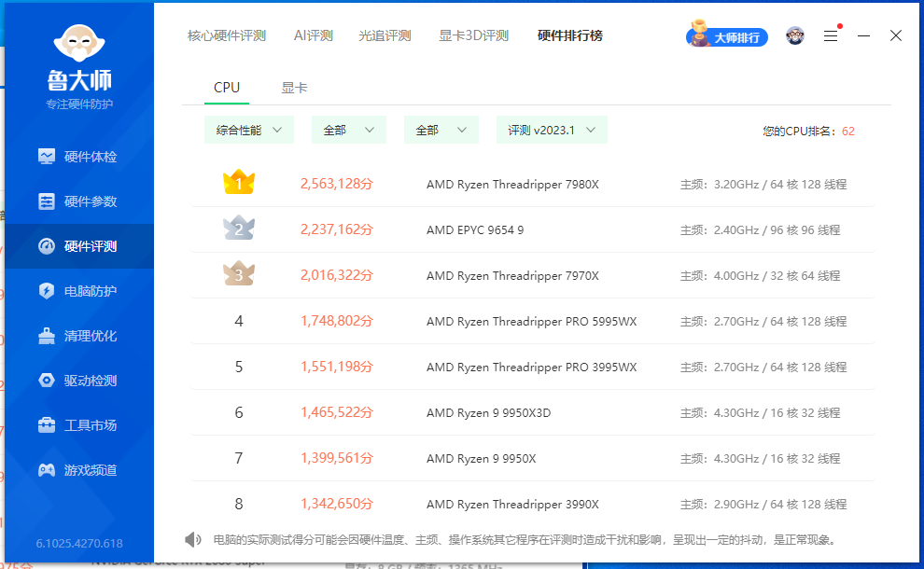924x569 pixels.
Task: Click your CPU rank number 62
Action: pos(848,132)
